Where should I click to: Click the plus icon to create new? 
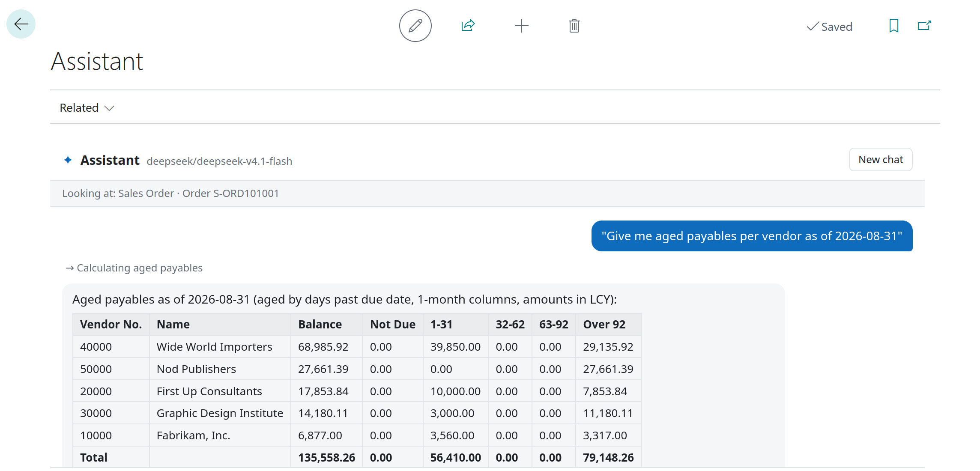pos(521,26)
